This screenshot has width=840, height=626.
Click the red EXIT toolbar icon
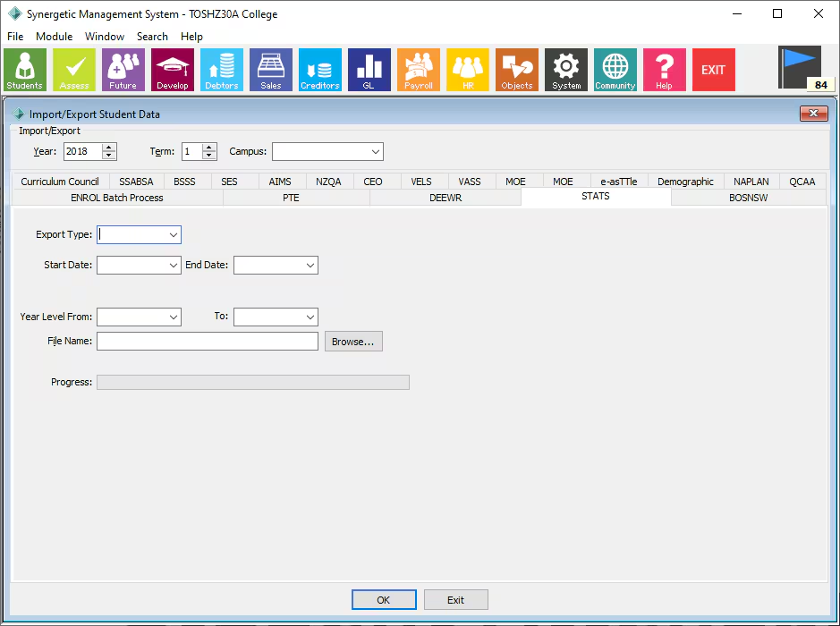click(714, 70)
